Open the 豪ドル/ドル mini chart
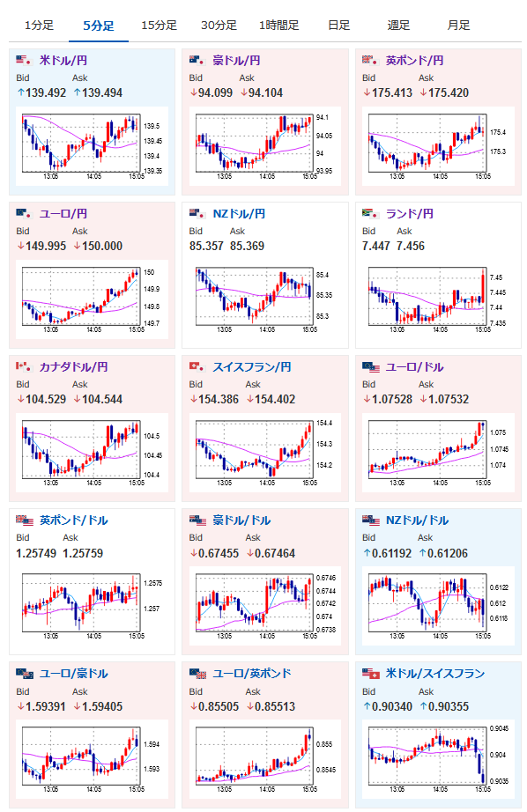The width and height of the screenshot is (527, 812). 264,605
